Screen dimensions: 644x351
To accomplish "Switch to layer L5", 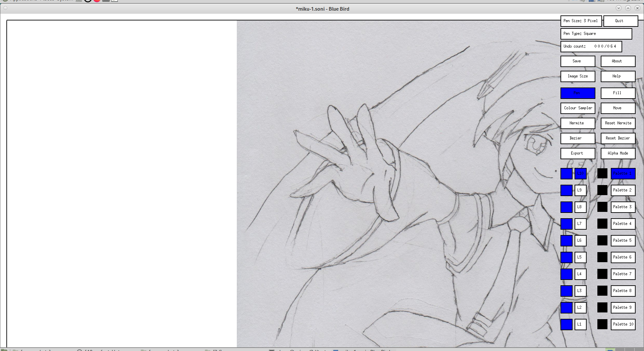I will click(x=581, y=257).
